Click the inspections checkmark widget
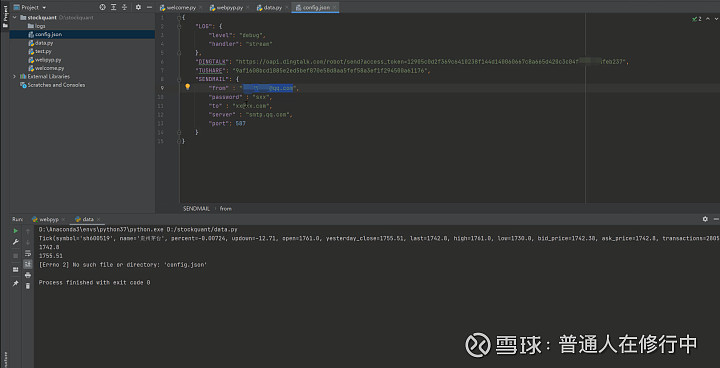The image size is (720, 368). click(x=696, y=19)
